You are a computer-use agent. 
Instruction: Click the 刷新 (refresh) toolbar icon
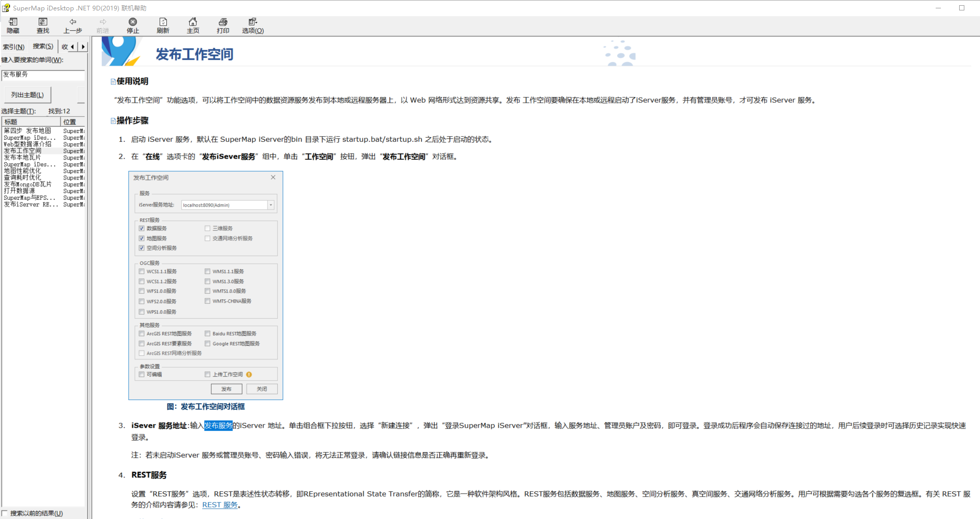tap(163, 22)
